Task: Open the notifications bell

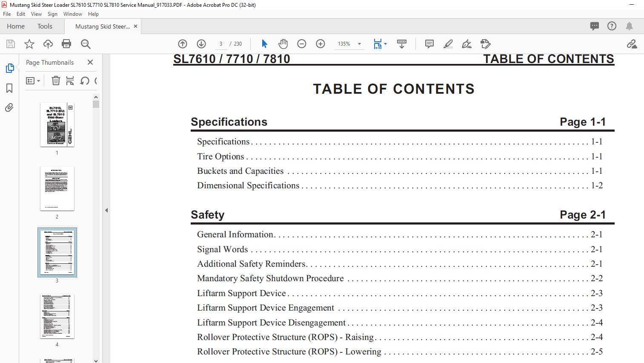Action: [x=629, y=26]
